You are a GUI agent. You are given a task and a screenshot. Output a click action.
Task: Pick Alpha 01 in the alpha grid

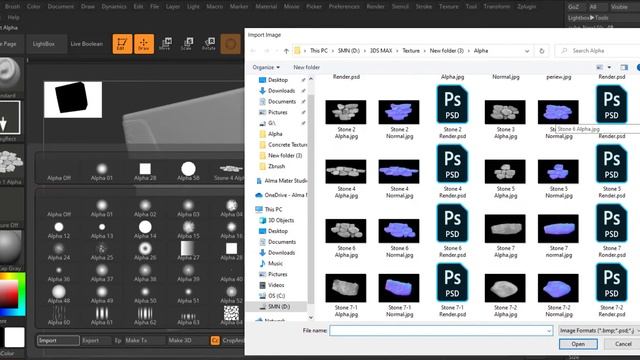(102, 207)
